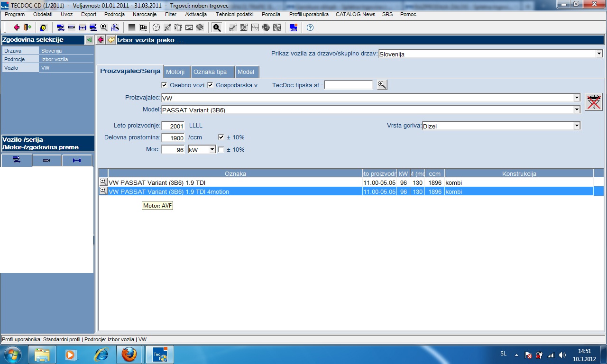Viewport: 607px width, 364px height.
Task: Open the CATALOG News menu
Action: tap(356, 14)
